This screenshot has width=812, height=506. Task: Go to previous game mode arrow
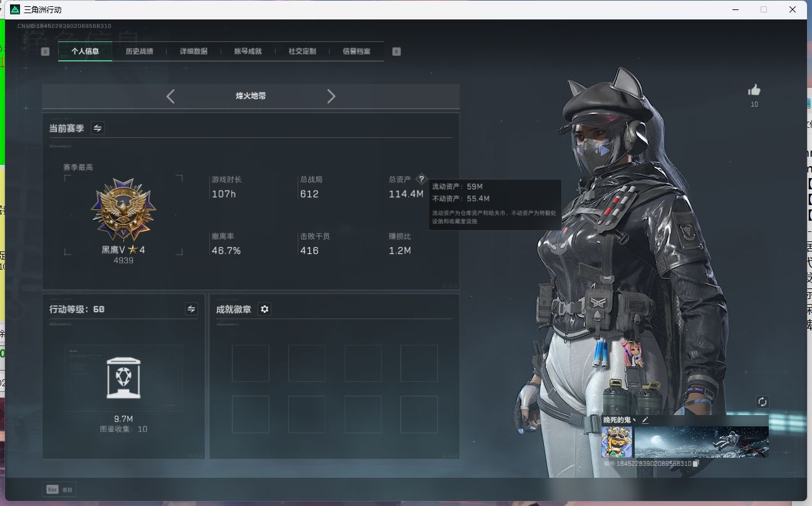[170, 96]
